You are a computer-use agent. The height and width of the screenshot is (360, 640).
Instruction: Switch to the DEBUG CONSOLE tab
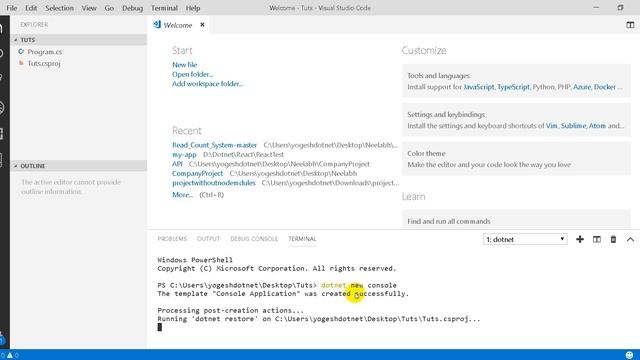(254, 239)
